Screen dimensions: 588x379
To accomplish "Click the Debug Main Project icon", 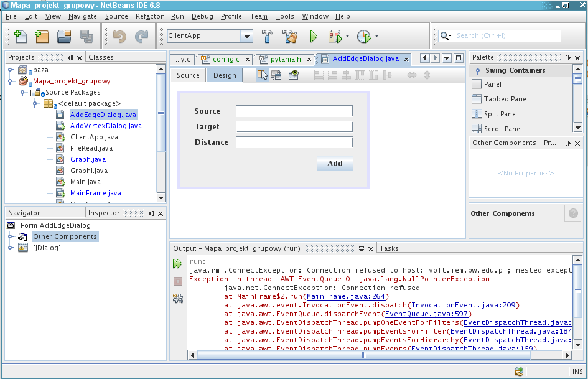I will (335, 36).
